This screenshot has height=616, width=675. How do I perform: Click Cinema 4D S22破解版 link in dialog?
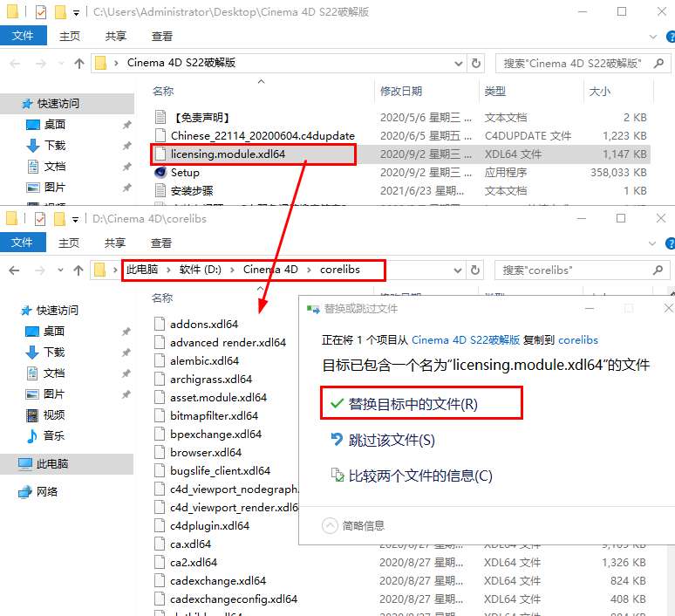(466, 340)
